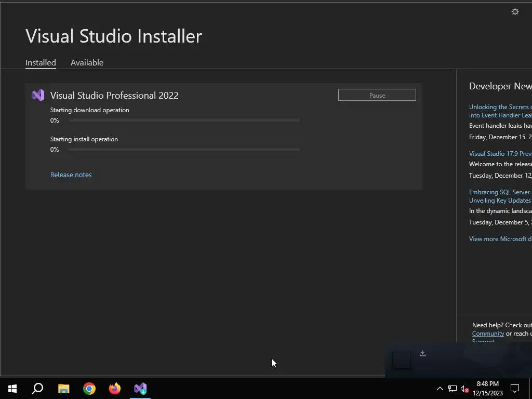Show hidden system tray icons
The width and height of the screenshot is (532, 399).
click(x=440, y=389)
